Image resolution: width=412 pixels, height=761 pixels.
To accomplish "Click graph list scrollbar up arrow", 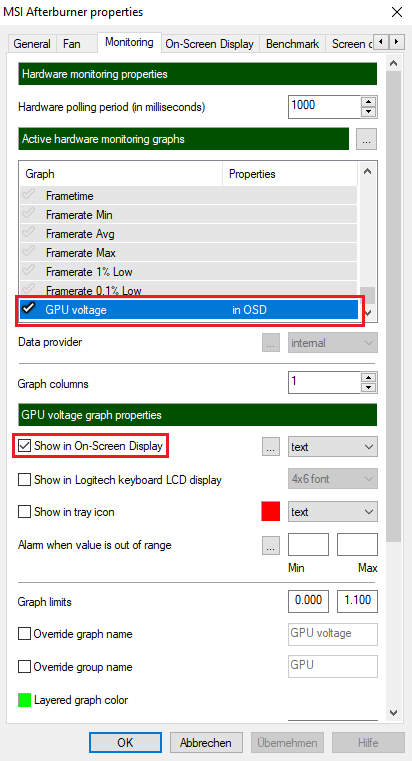I will [x=367, y=172].
